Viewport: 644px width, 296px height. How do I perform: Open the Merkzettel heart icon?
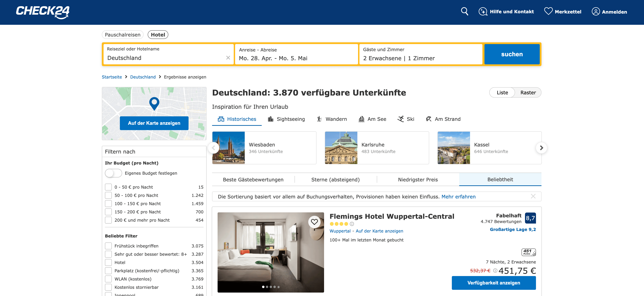click(549, 11)
